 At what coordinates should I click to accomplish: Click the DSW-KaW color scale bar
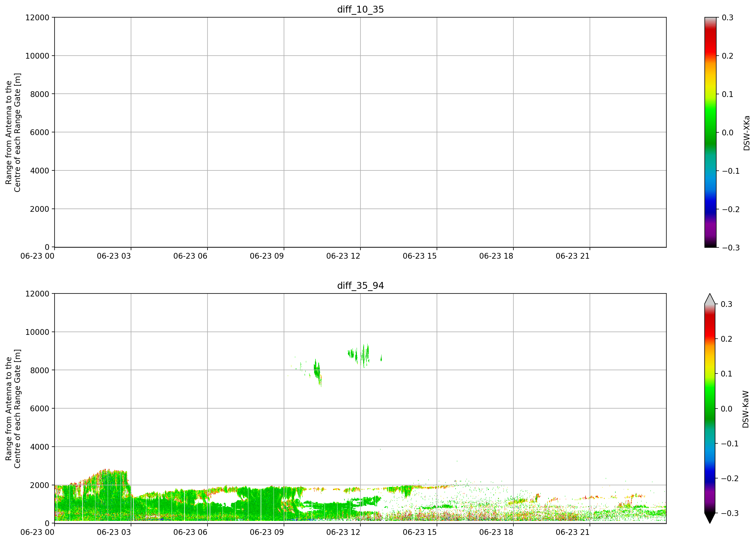click(710, 408)
